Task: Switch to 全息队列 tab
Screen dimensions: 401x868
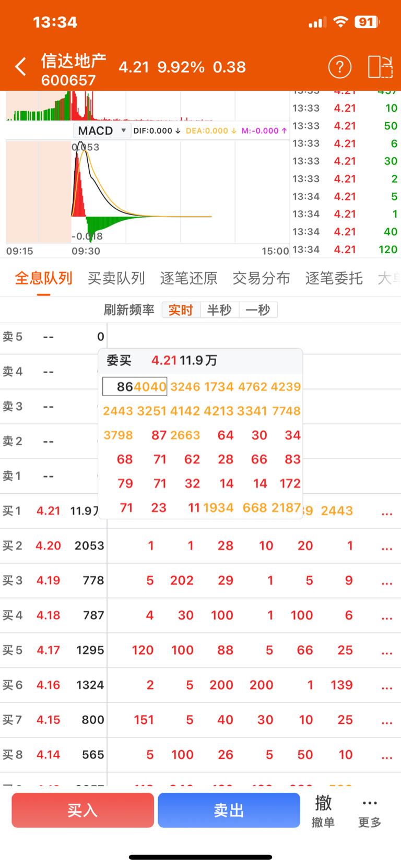Action: 44,278
